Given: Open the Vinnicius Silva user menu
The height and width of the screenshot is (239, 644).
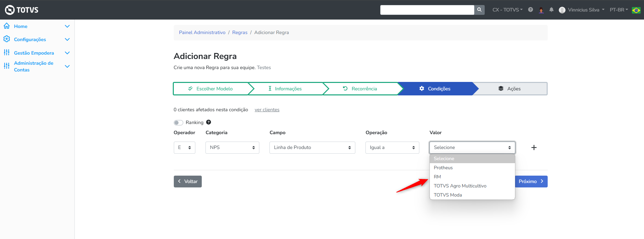Looking at the screenshot, I should point(586,10).
